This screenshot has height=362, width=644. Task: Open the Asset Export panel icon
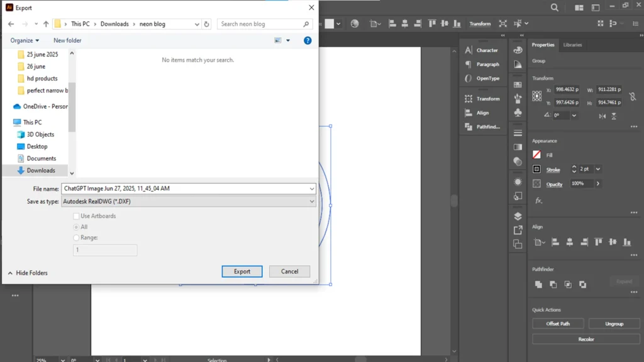tap(518, 230)
